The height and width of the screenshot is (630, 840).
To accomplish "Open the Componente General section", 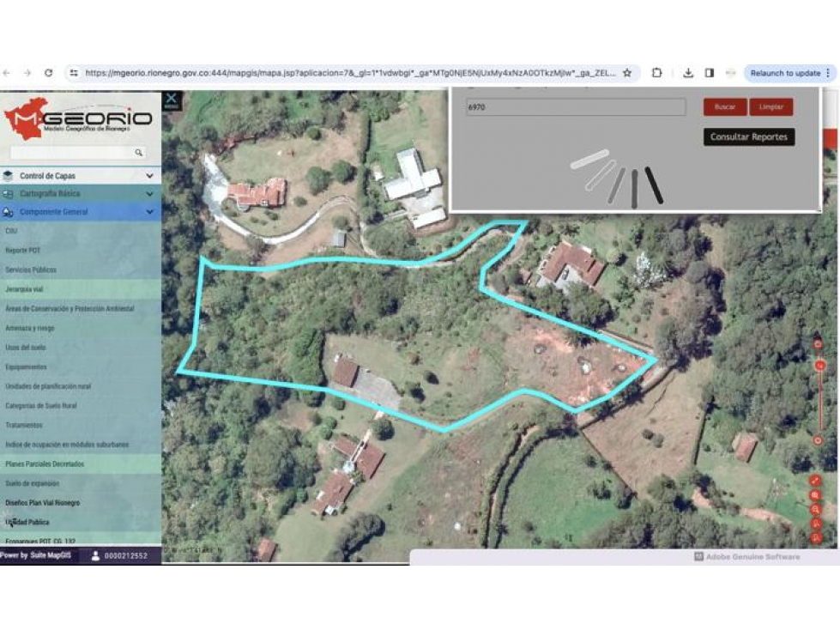I will coord(81,212).
